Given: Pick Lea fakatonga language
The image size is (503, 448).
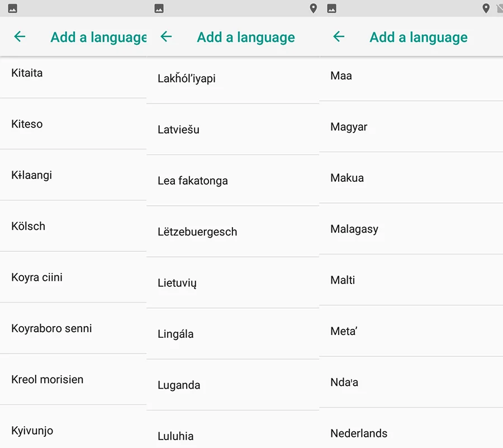Looking at the screenshot, I should click(233, 181).
